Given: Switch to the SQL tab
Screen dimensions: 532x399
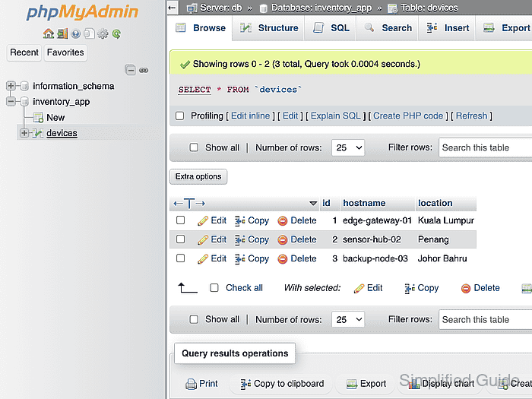Looking at the screenshot, I should pos(331,28).
